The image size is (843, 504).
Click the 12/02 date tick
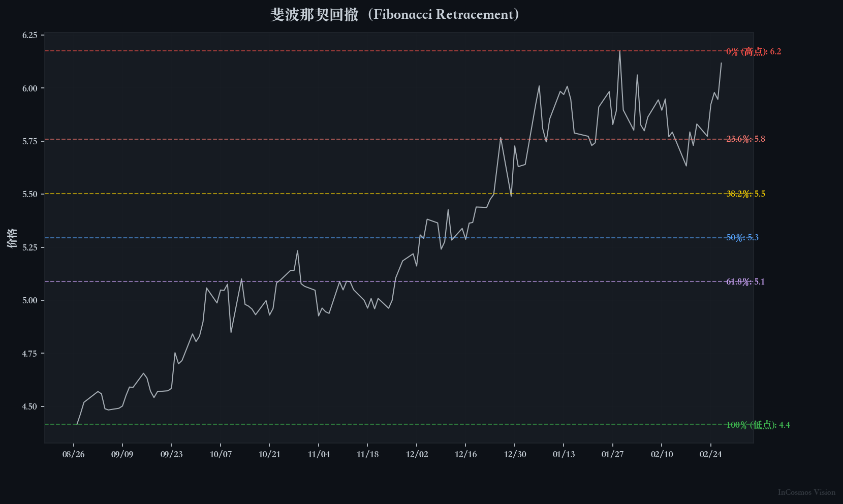(417, 454)
